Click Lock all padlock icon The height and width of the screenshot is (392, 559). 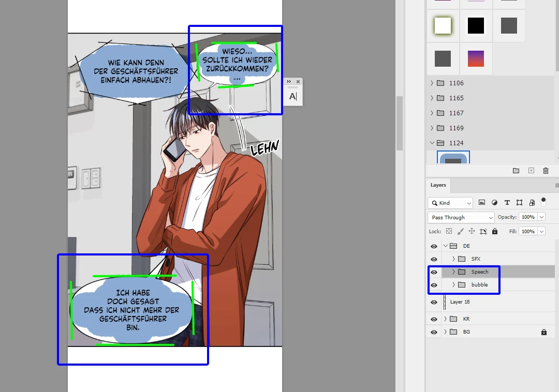(495, 232)
